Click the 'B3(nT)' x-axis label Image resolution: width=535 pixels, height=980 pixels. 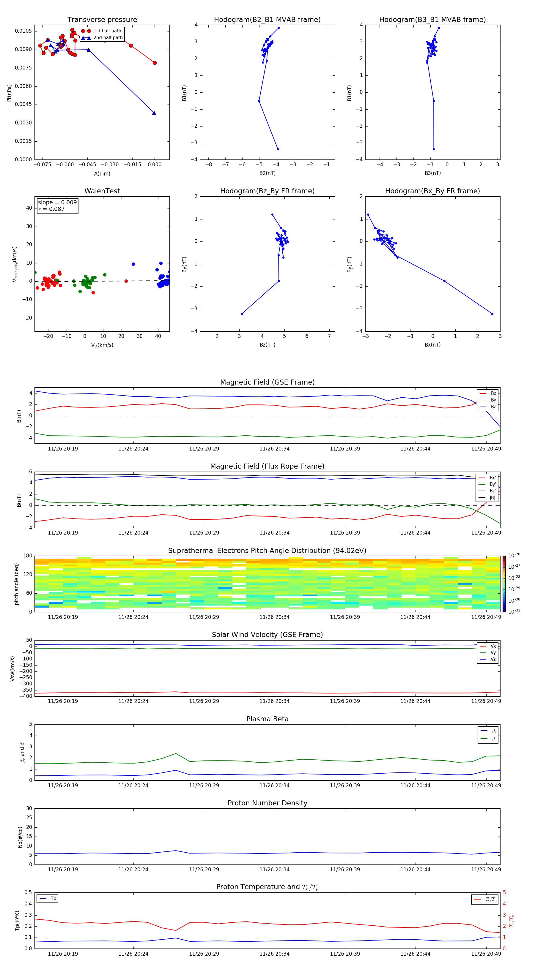[432, 173]
